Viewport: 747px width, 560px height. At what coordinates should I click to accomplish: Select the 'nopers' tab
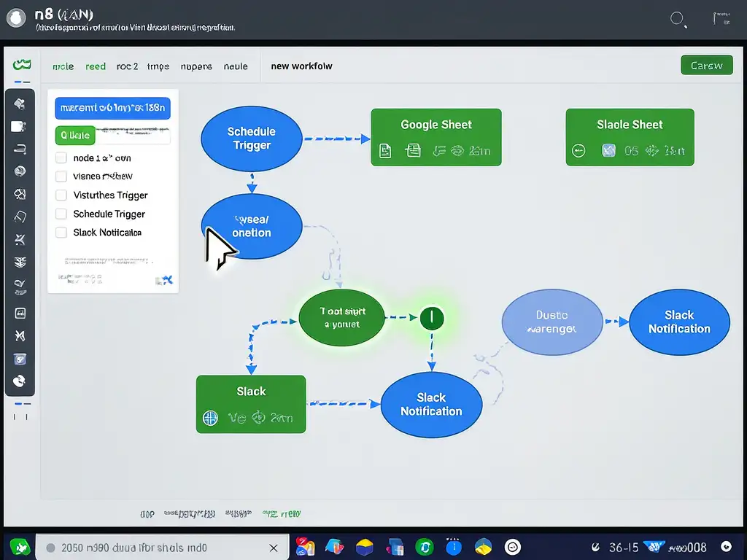tap(196, 66)
